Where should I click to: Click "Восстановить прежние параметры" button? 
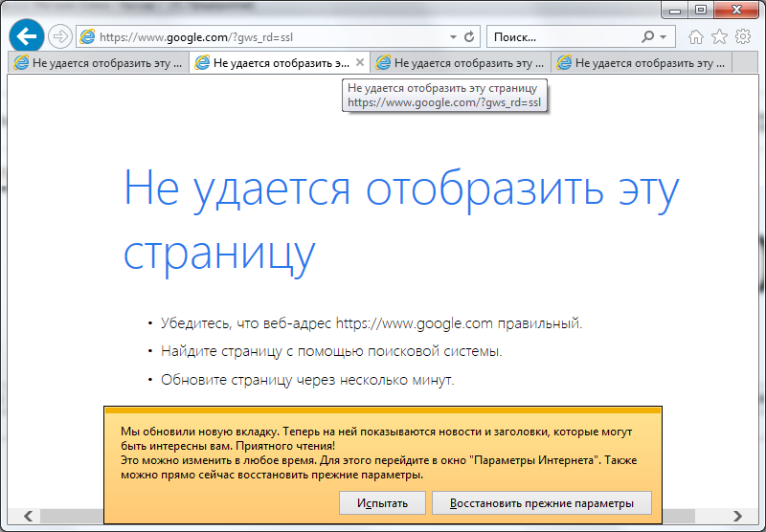pyautogui.click(x=541, y=503)
